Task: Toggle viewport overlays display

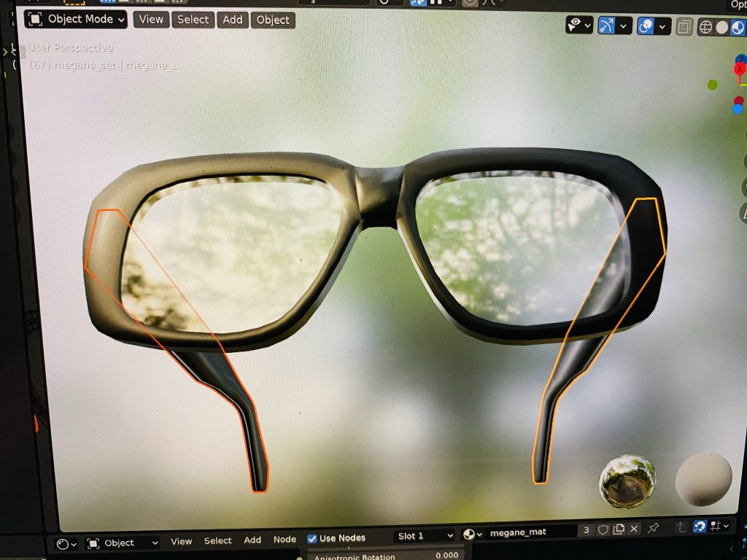Action: 646,26
